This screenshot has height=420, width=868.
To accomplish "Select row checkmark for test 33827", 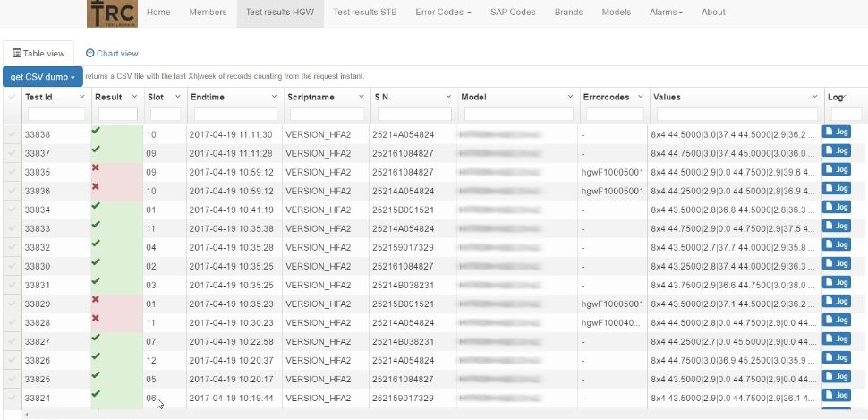I will (12, 341).
